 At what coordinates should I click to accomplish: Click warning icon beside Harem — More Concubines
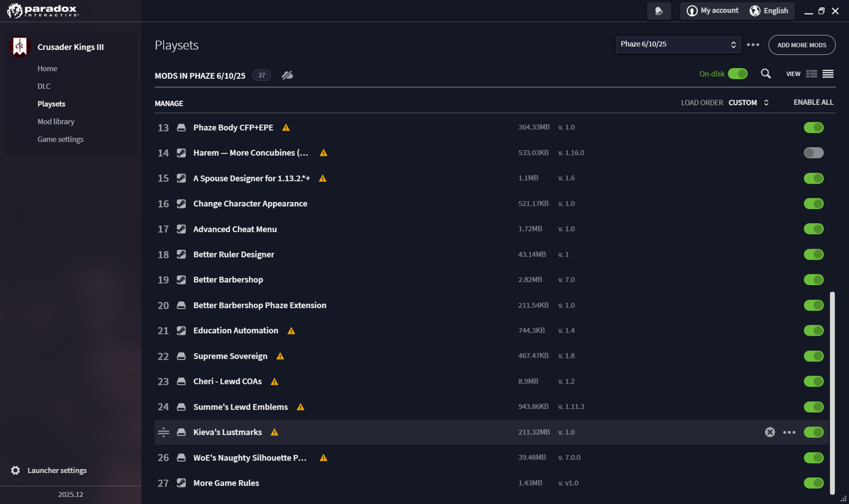point(324,153)
